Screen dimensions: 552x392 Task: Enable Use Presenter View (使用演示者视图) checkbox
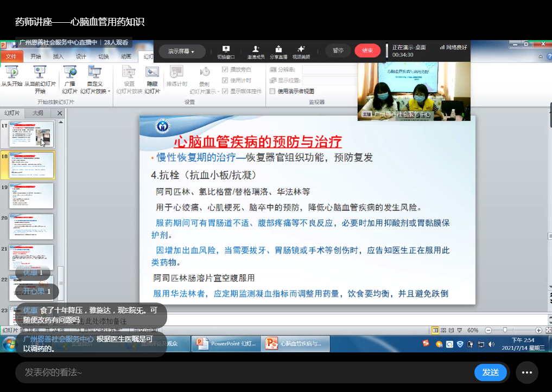click(x=272, y=92)
